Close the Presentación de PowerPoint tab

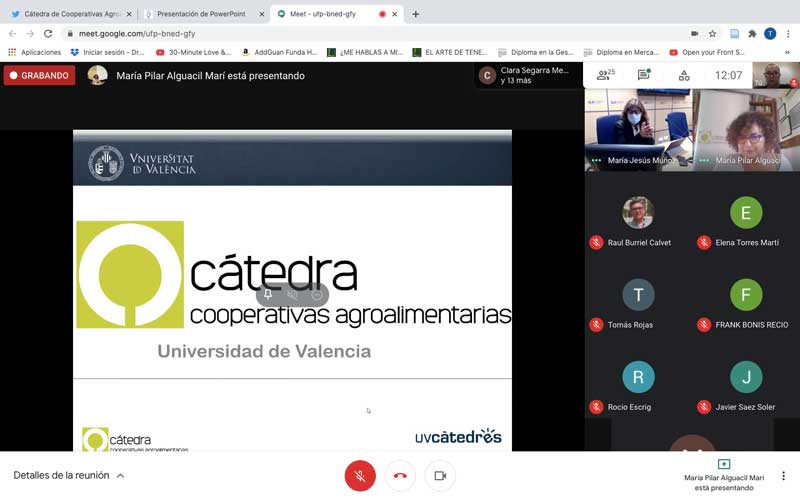click(261, 14)
